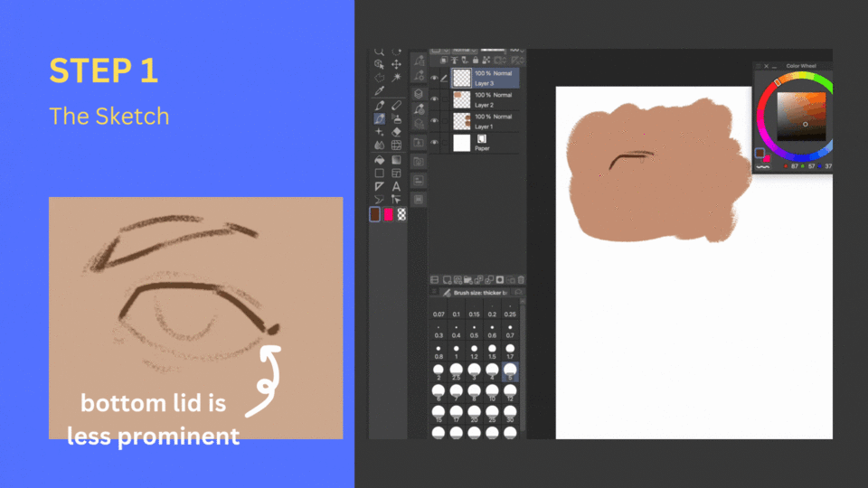Image resolution: width=868 pixels, height=488 pixels.
Task: Click the delete layer trash icon
Action: click(x=521, y=280)
